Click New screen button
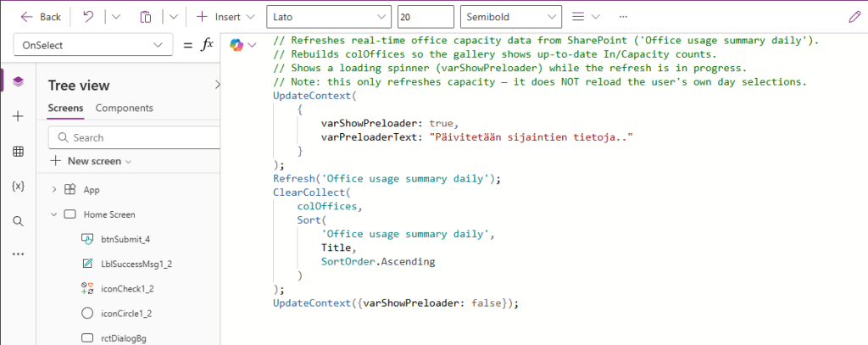This screenshot has width=868, height=345. coord(92,161)
